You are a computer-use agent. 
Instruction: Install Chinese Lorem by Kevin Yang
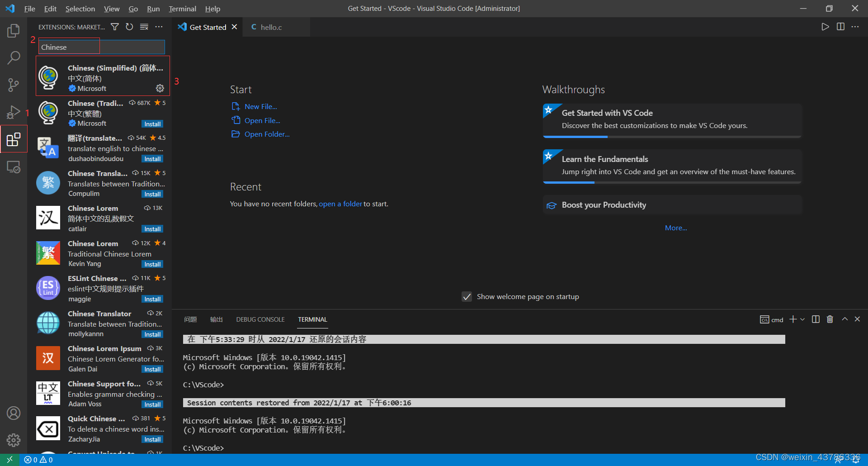pyautogui.click(x=152, y=264)
